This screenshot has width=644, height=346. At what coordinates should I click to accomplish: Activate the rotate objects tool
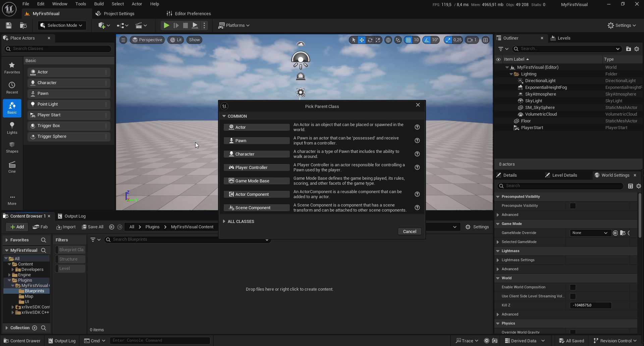tap(370, 40)
